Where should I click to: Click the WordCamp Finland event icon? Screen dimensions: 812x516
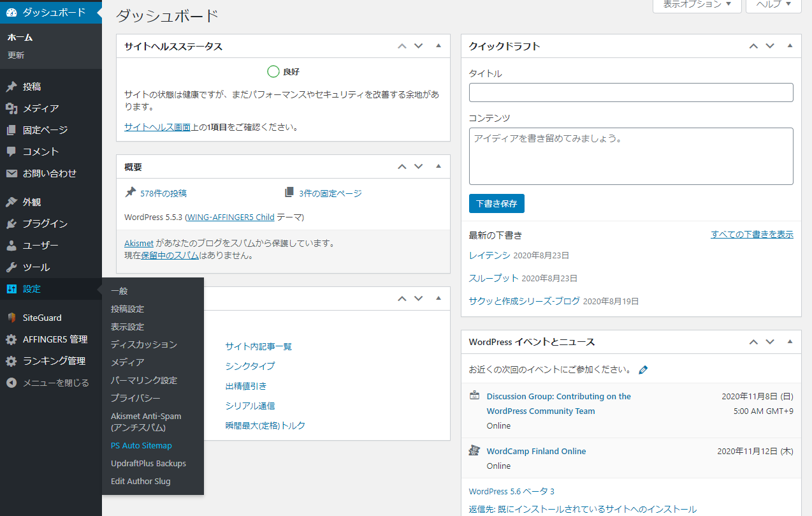pyautogui.click(x=474, y=450)
